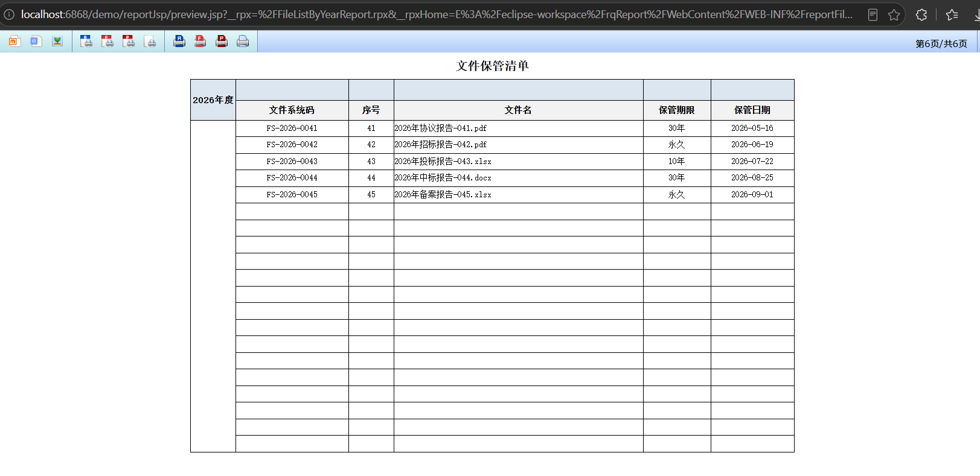Viewport: 980px width, 476px height.
Task: Click the date '2026-09-01'
Action: 752,195
